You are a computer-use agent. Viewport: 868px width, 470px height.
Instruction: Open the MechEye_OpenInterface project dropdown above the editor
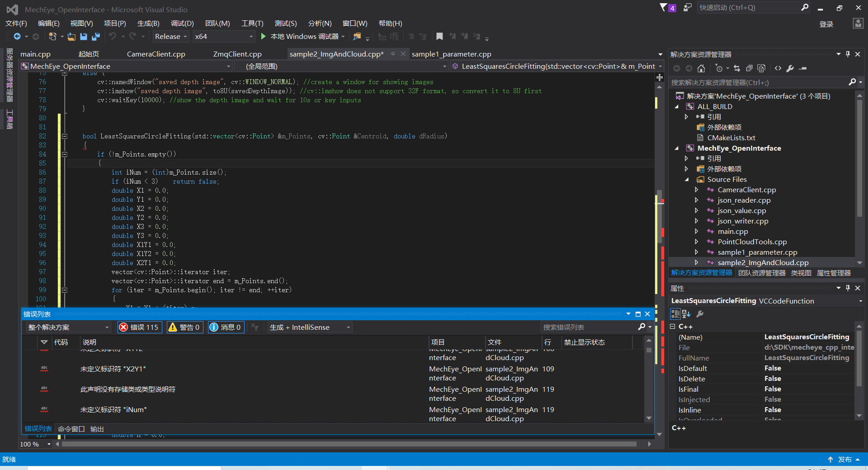pyautogui.click(x=126, y=66)
